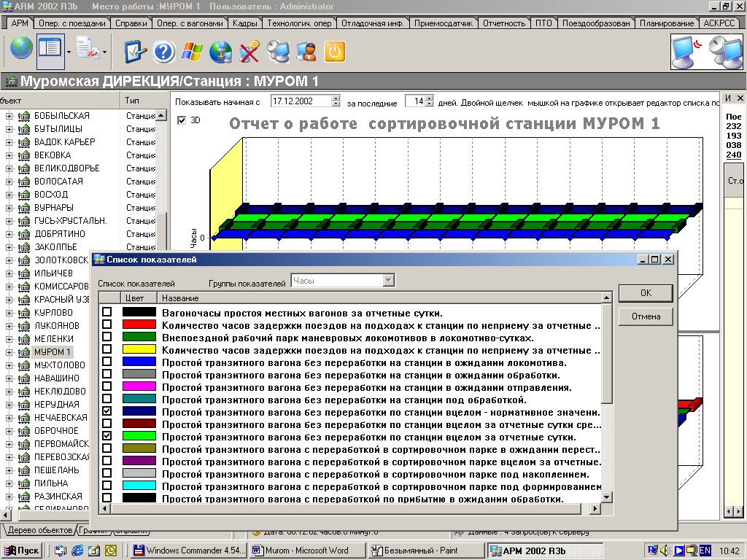Expand the НАВАШИНО tree node
747x560 pixels.
(9, 378)
